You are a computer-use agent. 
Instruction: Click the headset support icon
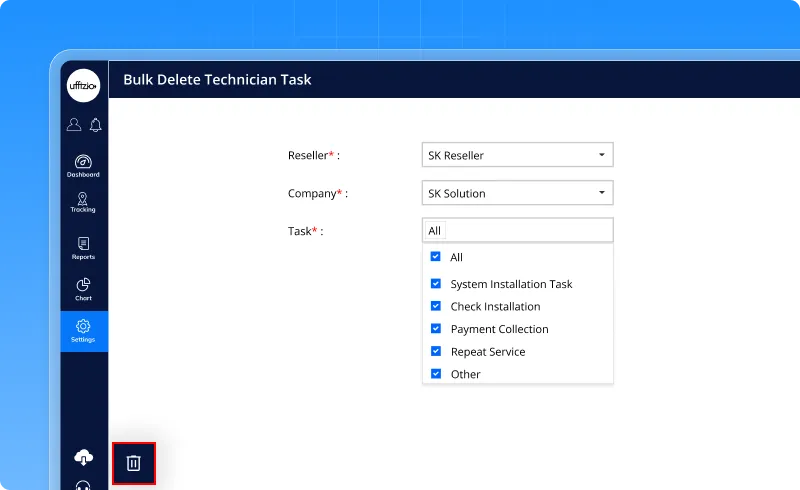coord(84,486)
